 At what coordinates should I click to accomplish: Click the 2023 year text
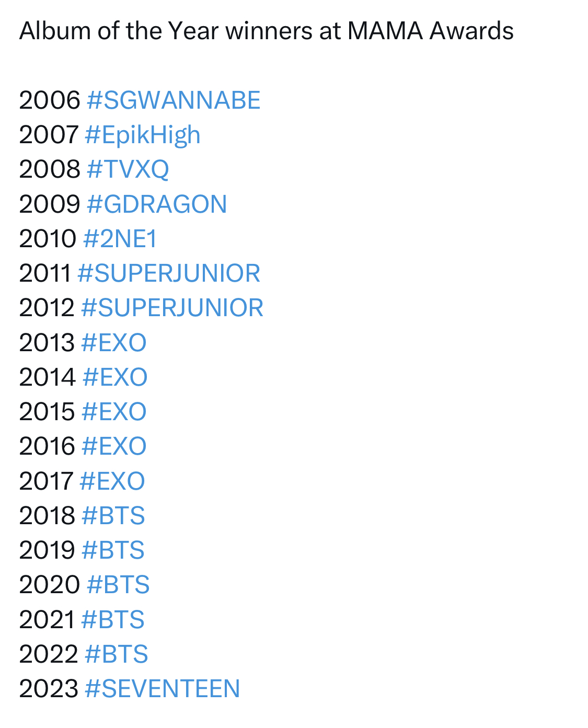click(49, 688)
